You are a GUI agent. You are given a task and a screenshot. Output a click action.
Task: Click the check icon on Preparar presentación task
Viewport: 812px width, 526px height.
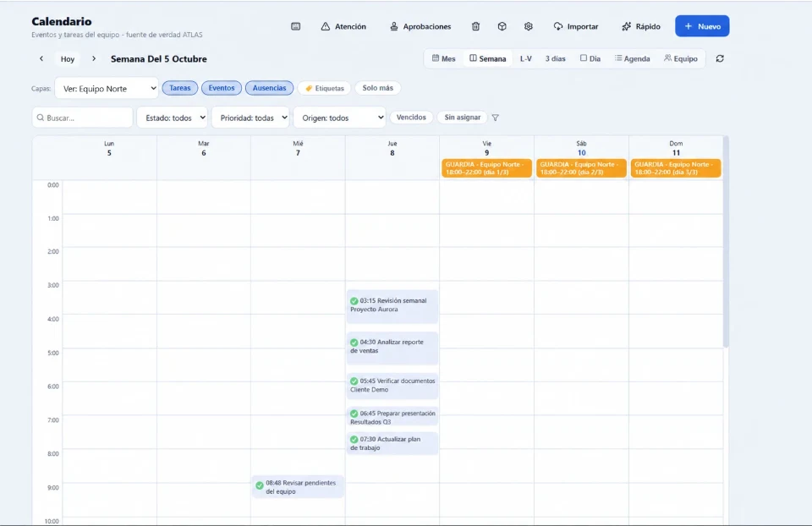pos(354,414)
